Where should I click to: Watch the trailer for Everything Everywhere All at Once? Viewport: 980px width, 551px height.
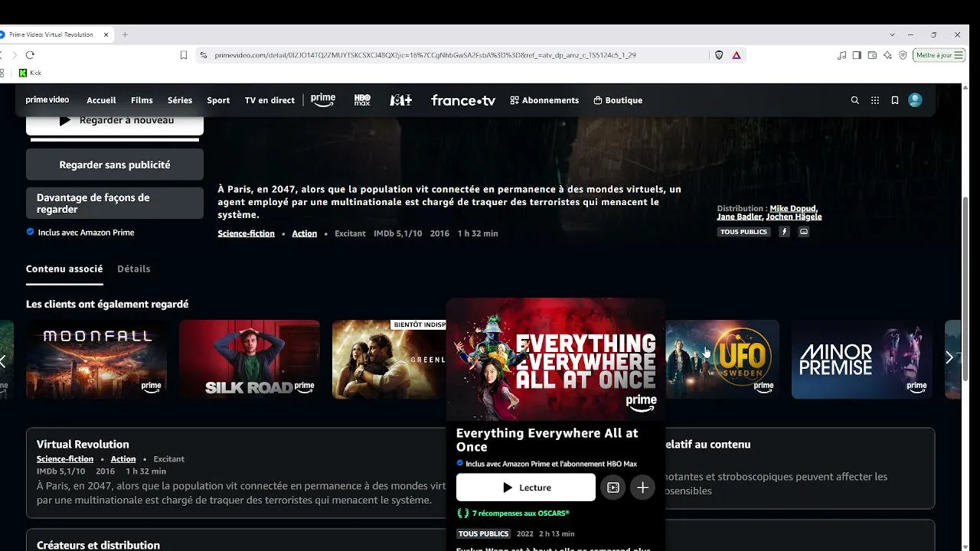(613, 487)
